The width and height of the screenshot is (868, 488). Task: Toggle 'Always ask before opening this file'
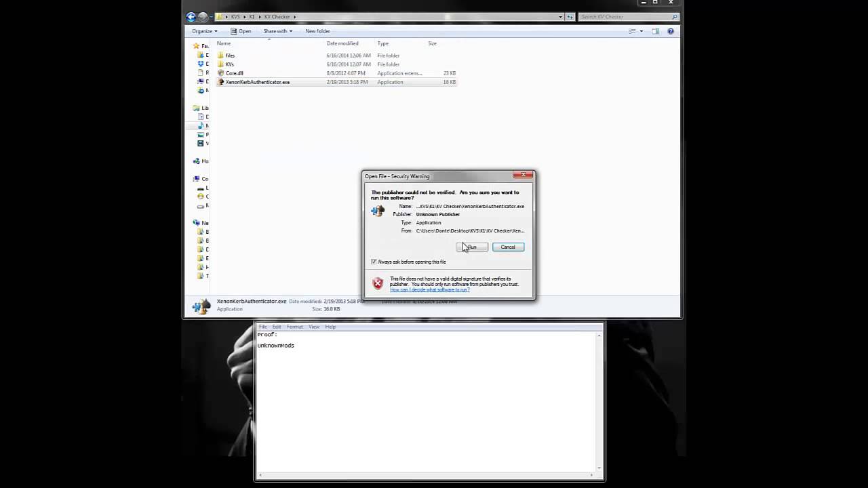[374, 262]
